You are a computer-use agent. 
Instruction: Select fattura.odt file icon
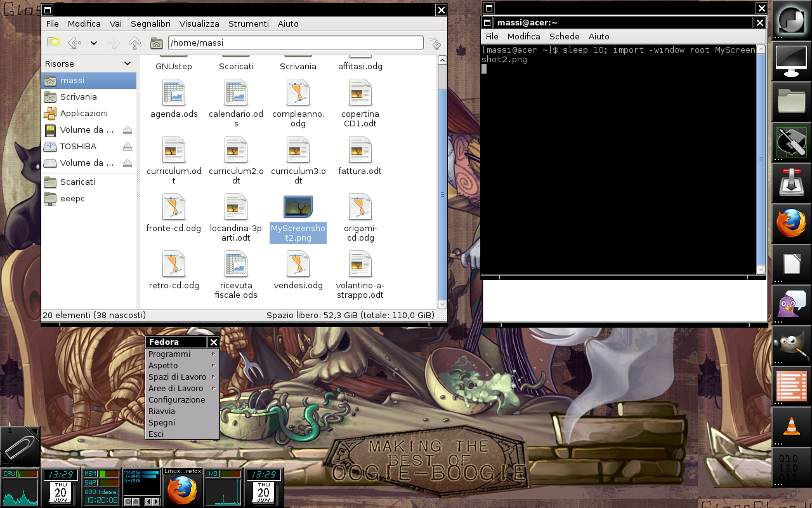[x=360, y=150]
